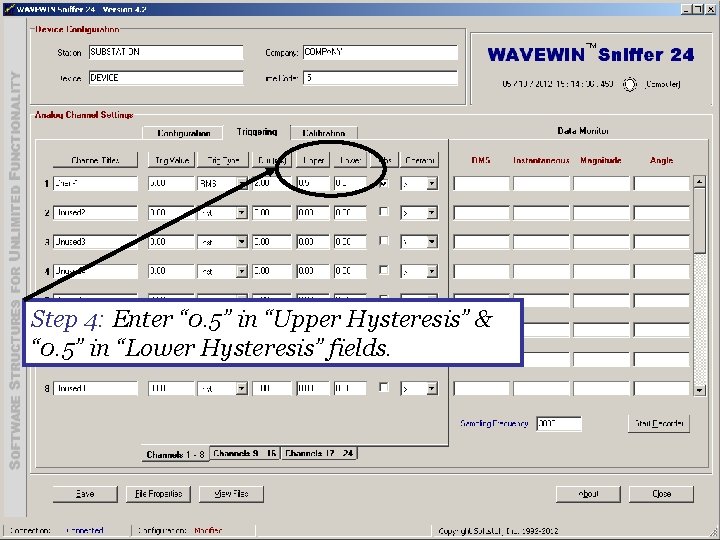
Task: Click the Trig Value field for channel 1
Action: tap(171, 184)
